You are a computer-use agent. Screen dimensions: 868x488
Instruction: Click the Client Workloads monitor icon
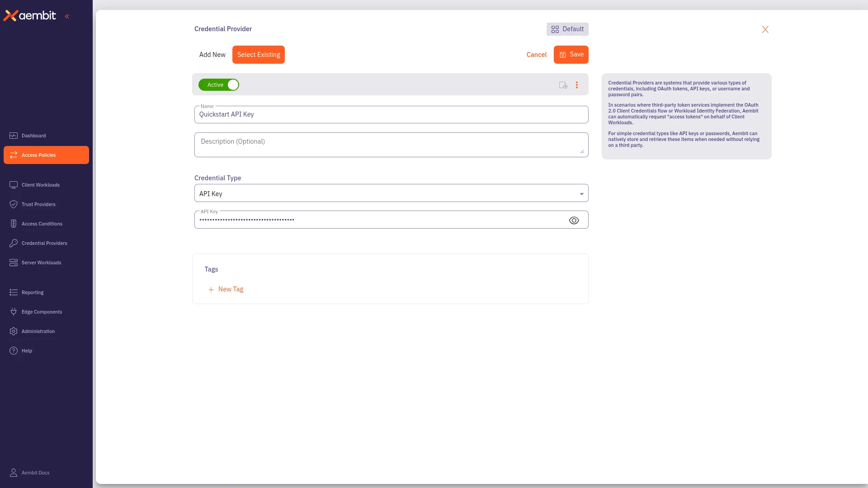click(x=14, y=185)
